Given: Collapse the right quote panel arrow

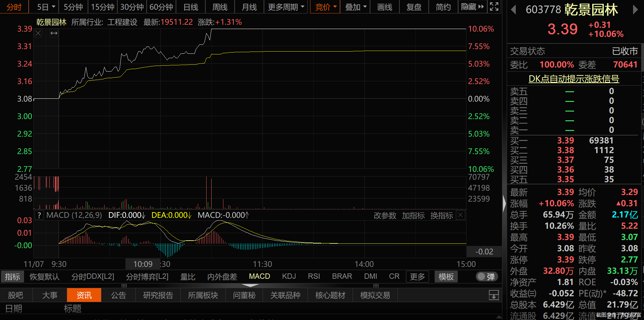Looking at the screenshot, I should (x=504, y=203).
